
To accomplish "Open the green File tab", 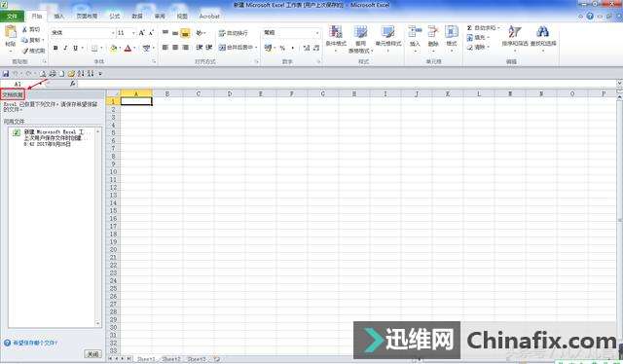I will click(12, 17).
